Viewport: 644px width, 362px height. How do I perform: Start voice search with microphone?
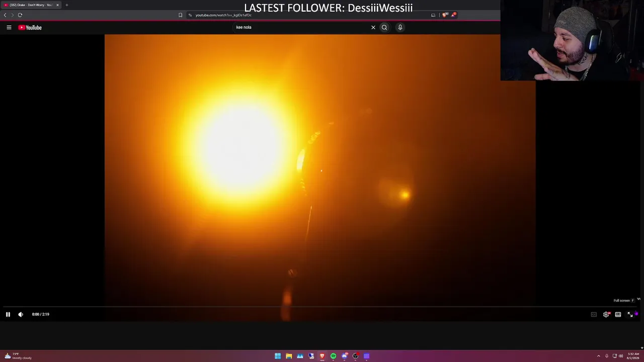click(400, 27)
